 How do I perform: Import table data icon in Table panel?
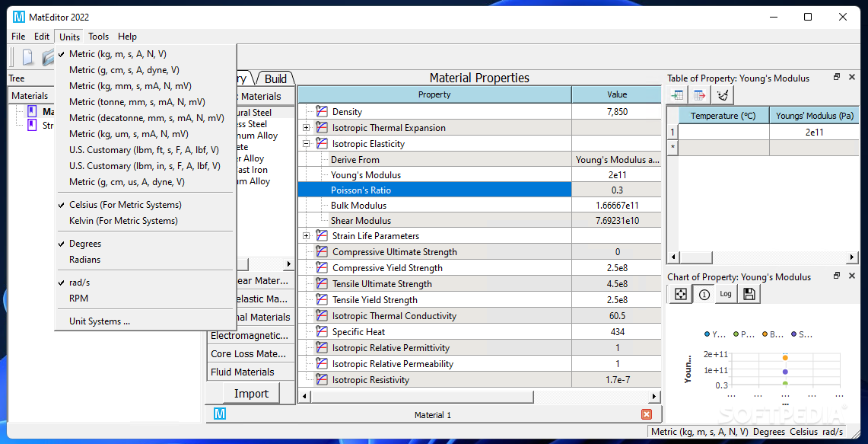pos(677,95)
